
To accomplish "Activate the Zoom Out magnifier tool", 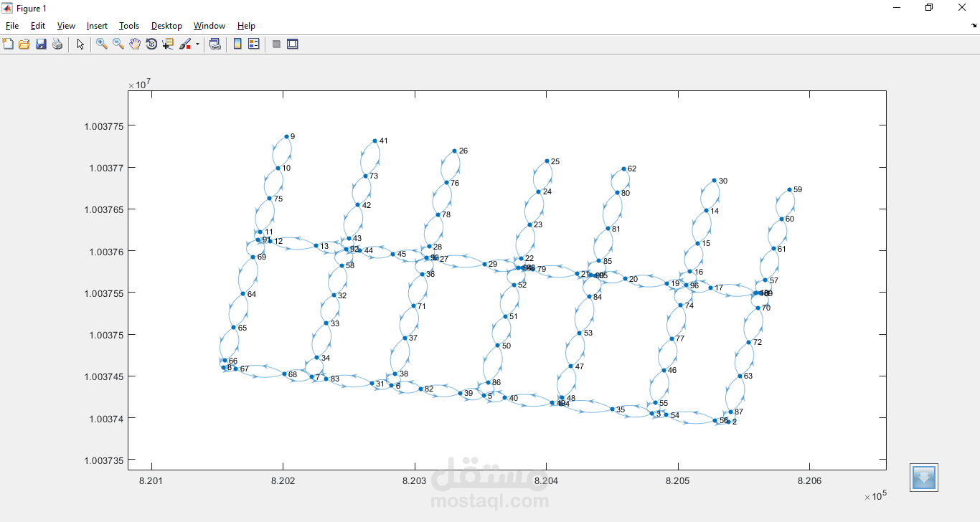I will tap(118, 44).
